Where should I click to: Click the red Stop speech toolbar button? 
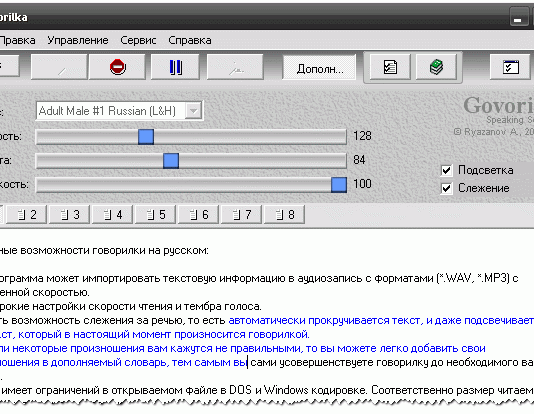tap(117, 67)
